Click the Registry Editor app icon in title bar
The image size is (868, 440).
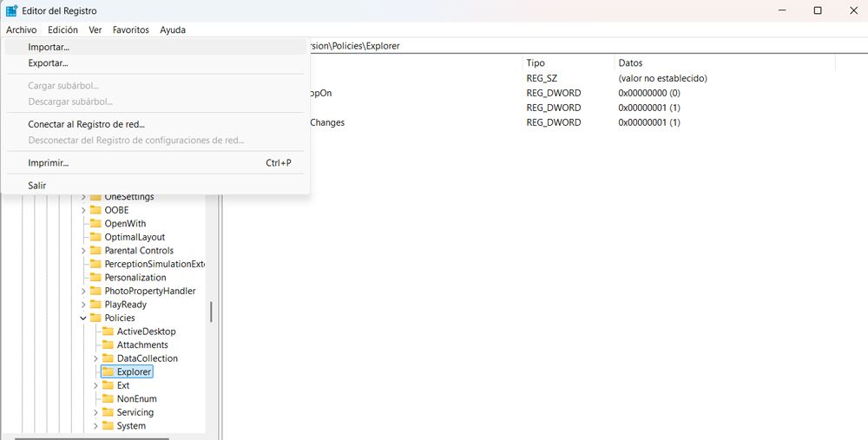(x=11, y=10)
